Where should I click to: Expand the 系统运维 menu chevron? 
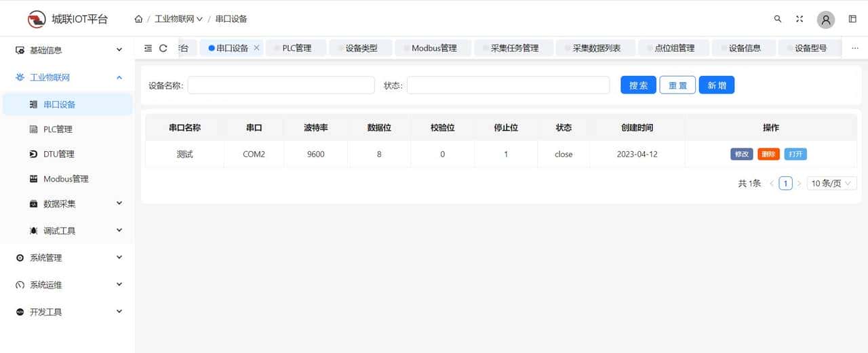119,285
